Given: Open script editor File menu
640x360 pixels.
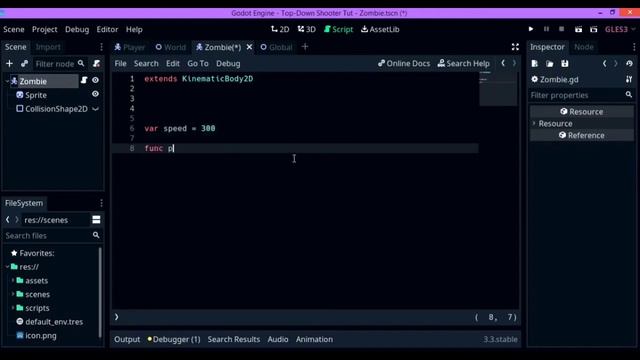Looking at the screenshot, I should point(120,64).
